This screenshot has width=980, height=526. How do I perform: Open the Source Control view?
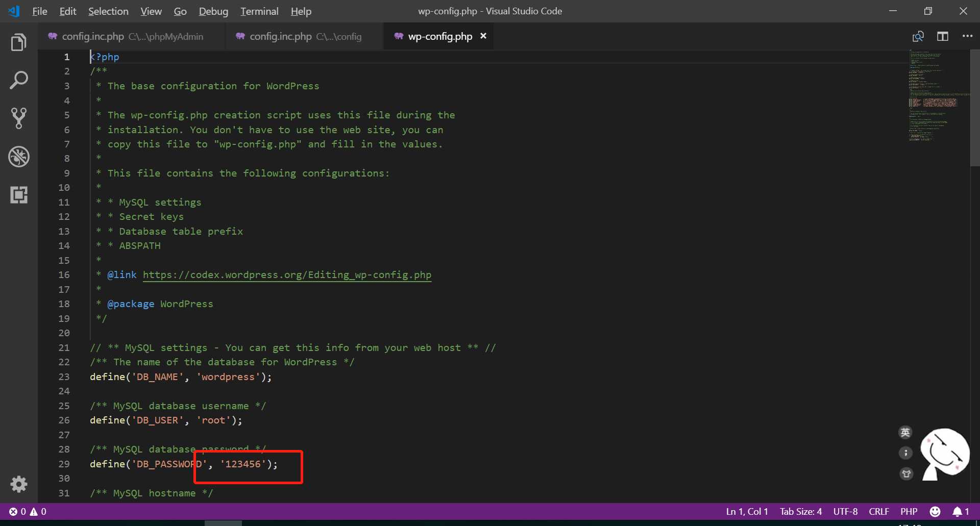(19, 118)
